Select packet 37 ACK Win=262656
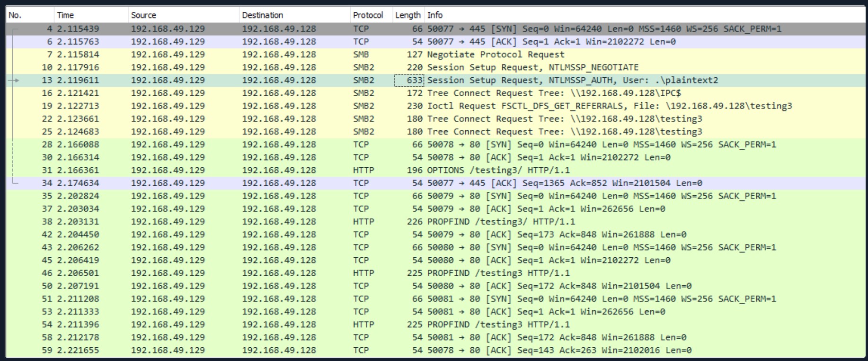The height and width of the screenshot is (361, 868). tap(435, 208)
